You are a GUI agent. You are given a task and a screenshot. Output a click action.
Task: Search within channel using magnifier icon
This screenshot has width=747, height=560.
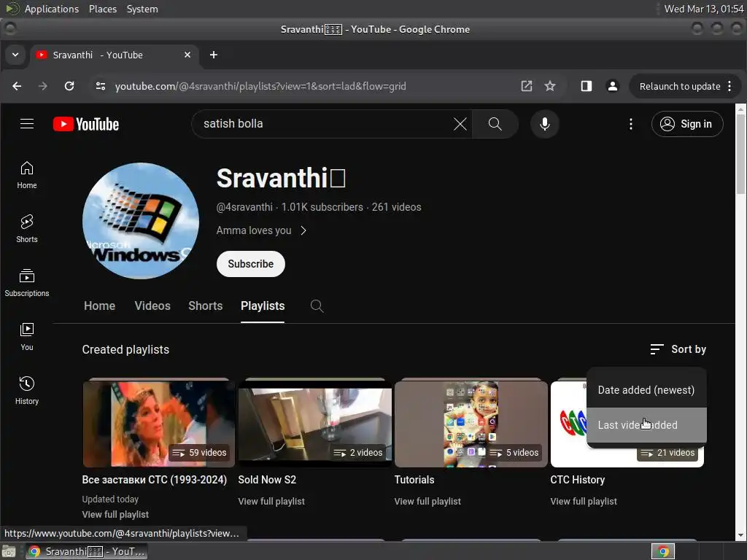click(x=317, y=306)
